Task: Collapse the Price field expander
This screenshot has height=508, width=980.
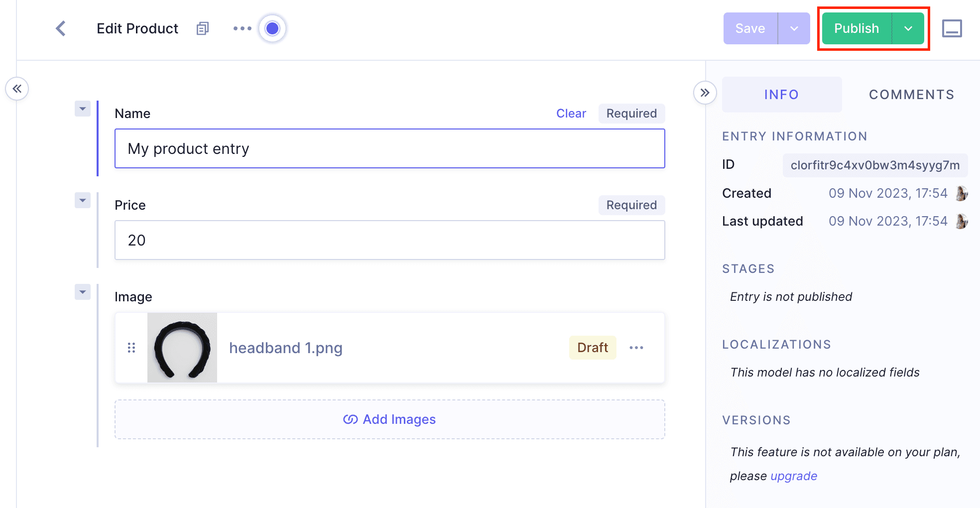Action: 83,200
